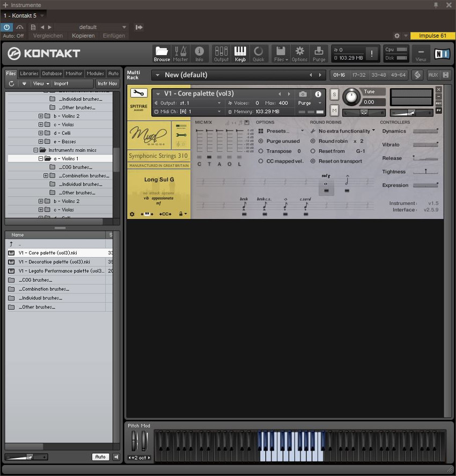Enable Purge unused option
Viewport: 456px width, 476px height.
261,141
